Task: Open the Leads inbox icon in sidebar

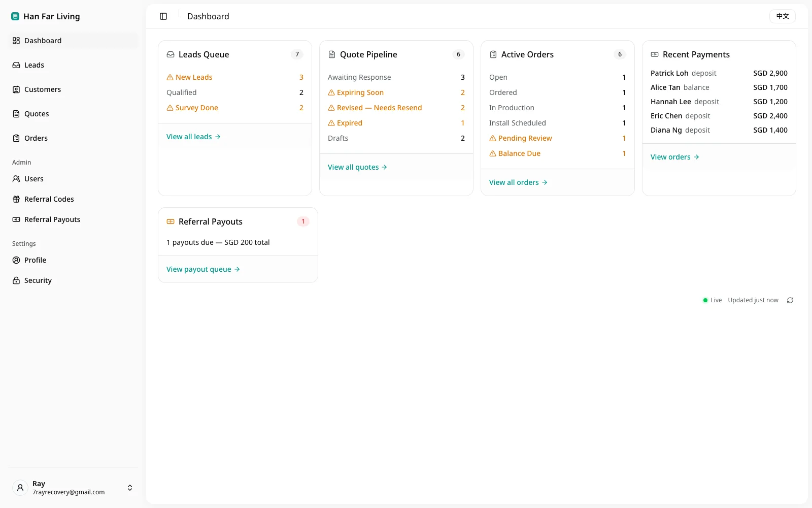Action: pyautogui.click(x=16, y=65)
